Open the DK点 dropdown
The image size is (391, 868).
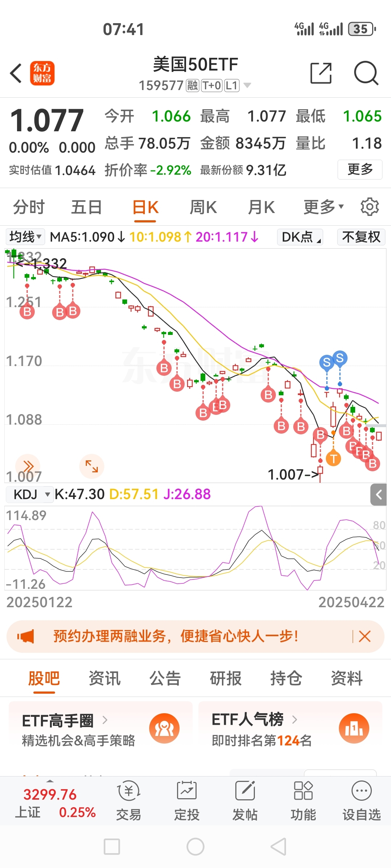(x=300, y=237)
